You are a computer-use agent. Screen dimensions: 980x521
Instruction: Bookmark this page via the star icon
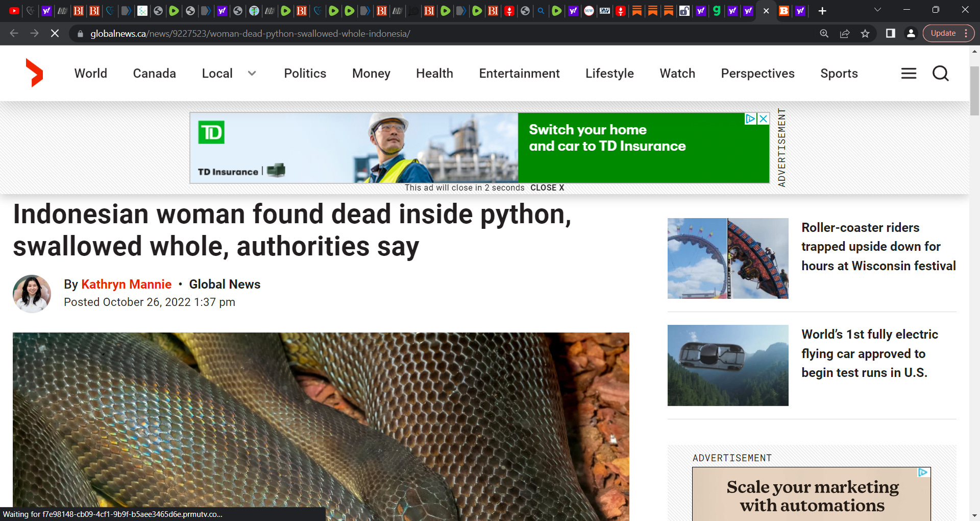pyautogui.click(x=865, y=33)
